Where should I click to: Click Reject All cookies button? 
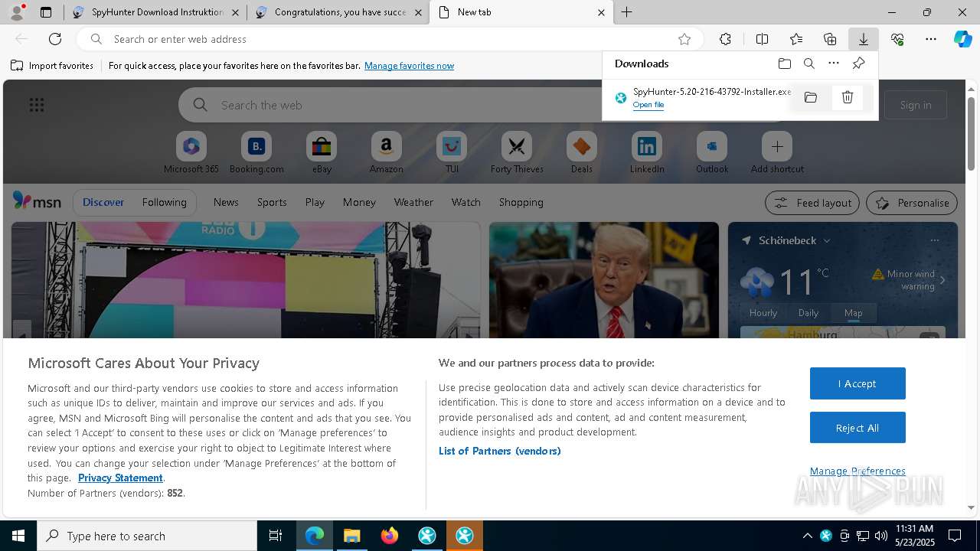point(857,428)
